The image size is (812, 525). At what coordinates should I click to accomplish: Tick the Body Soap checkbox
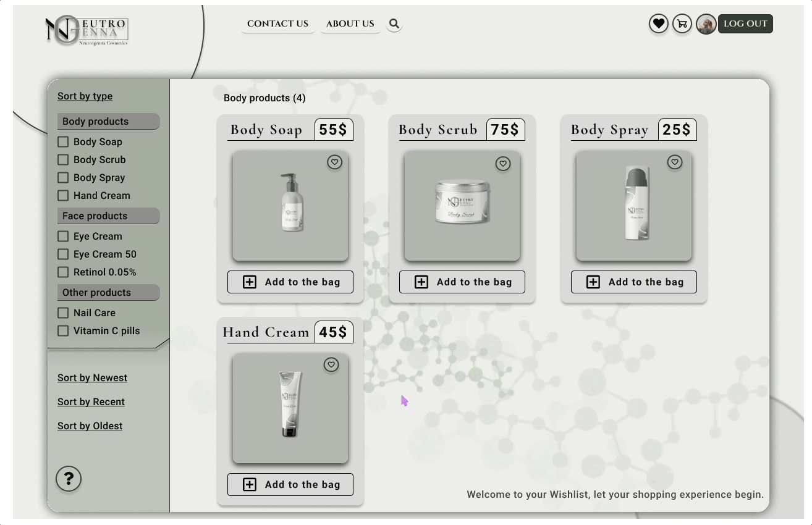click(x=63, y=142)
